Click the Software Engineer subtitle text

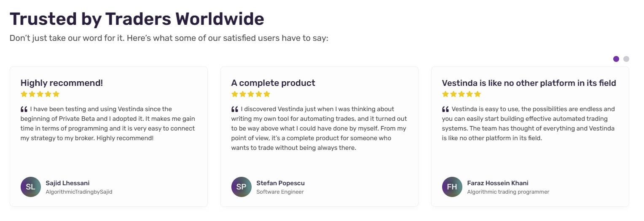coord(280,192)
